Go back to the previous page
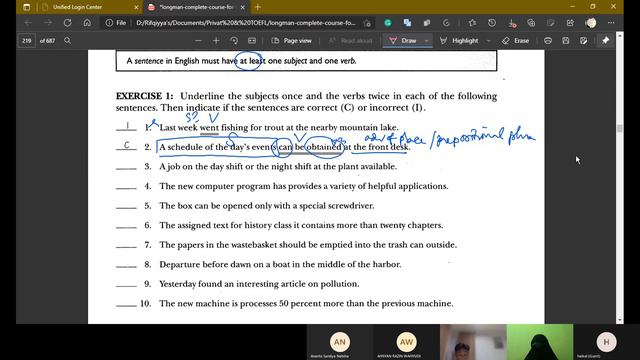The width and height of the screenshot is (640, 360). click(28, 23)
